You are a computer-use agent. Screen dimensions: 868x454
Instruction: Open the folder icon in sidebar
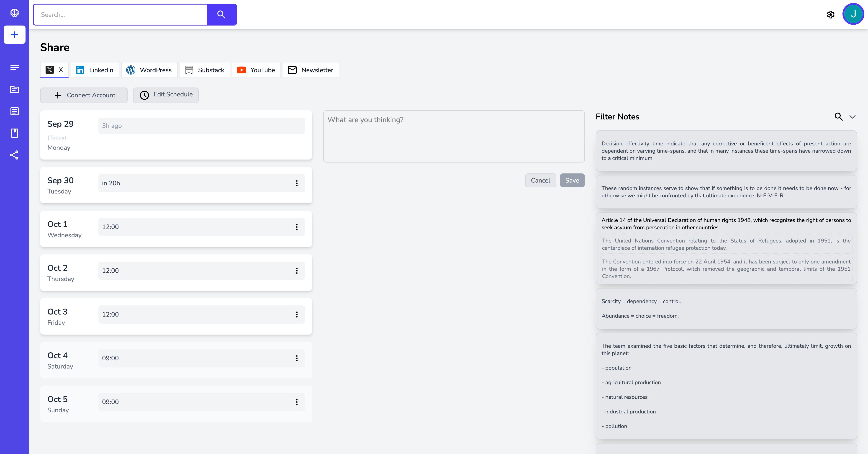(15, 89)
